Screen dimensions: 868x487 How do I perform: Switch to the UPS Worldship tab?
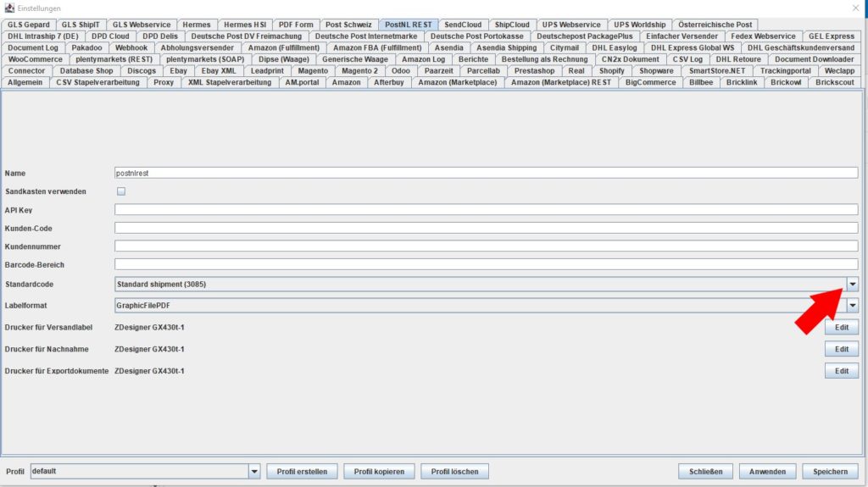pyautogui.click(x=639, y=25)
